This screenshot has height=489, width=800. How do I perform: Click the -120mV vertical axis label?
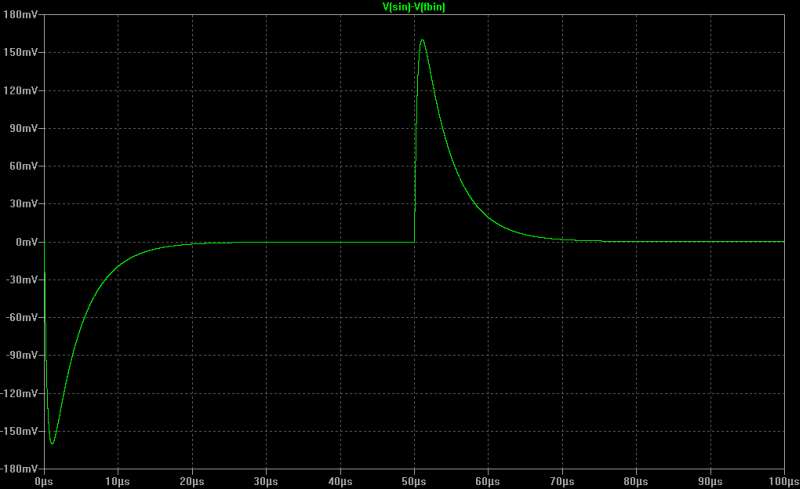pyautogui.click(x=19, y=394)
